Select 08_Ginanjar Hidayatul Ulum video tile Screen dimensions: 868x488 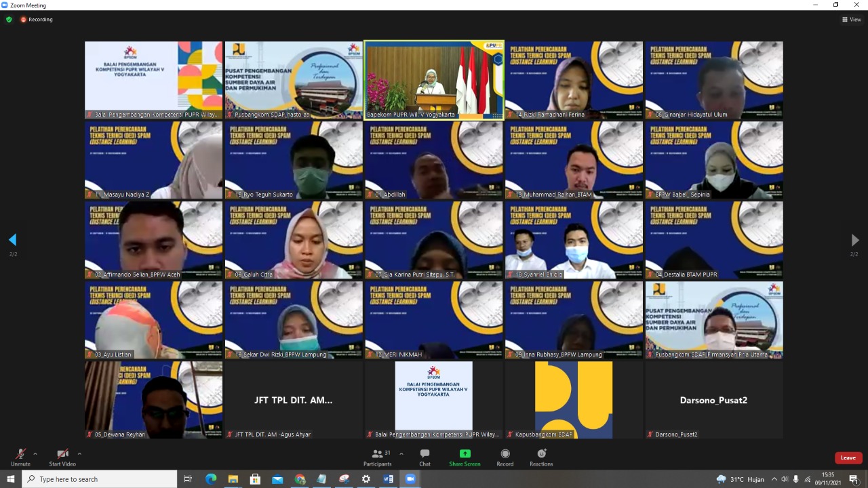(714, 80)
